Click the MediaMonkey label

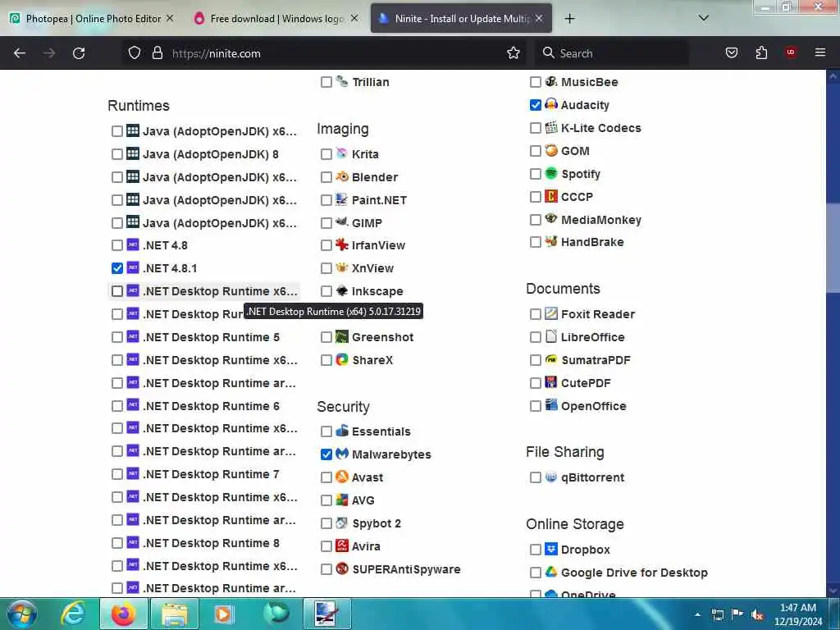pyautogui.click(x=601, y=220)
